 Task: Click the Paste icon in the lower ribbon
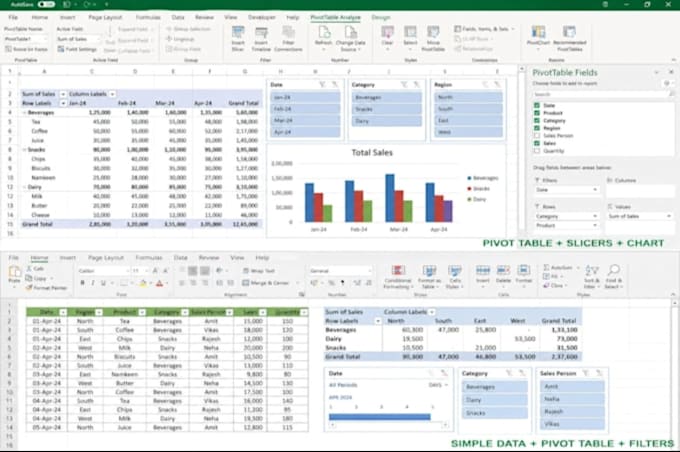pyautogui.click(x=14, y=275)
